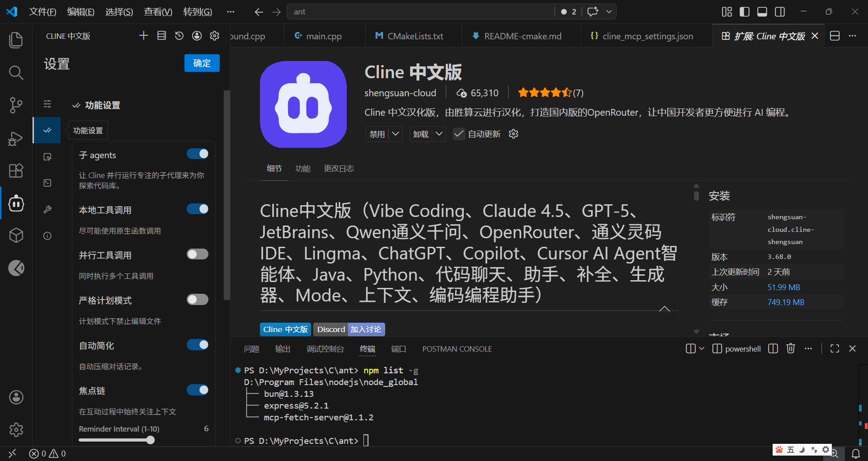Toggle the bottom panel layout button

coord(762,12)
